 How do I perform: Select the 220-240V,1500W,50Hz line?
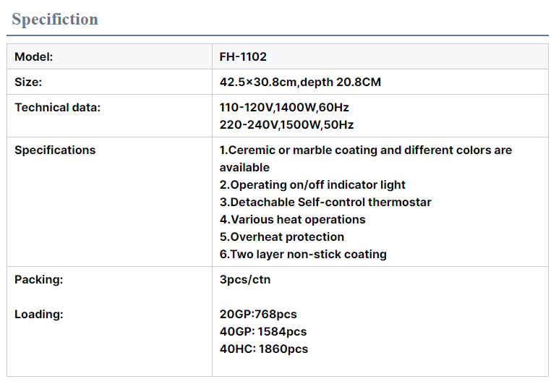point(286,125)
